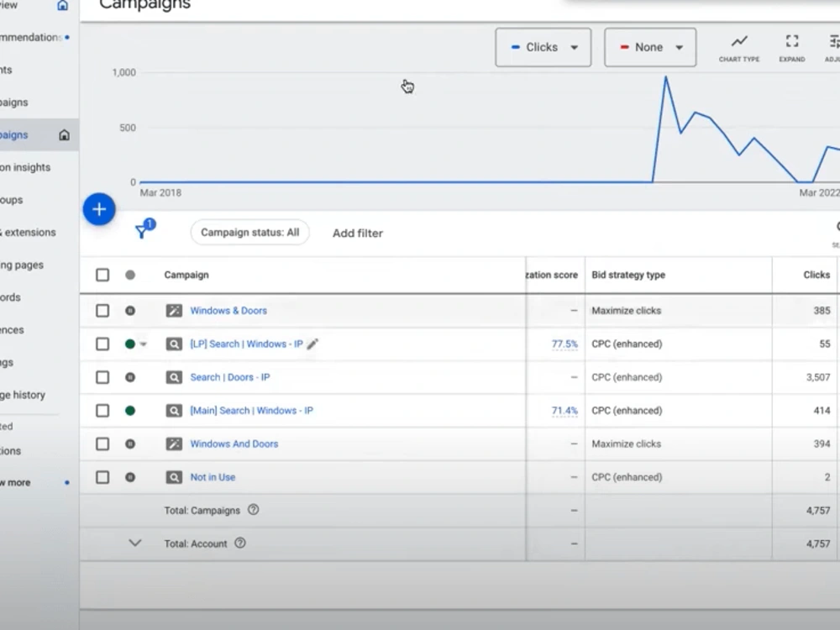Open the None metric dropdown
This screenshot has height=630, width=840.
pyautogui.click(x=650, y=47)
